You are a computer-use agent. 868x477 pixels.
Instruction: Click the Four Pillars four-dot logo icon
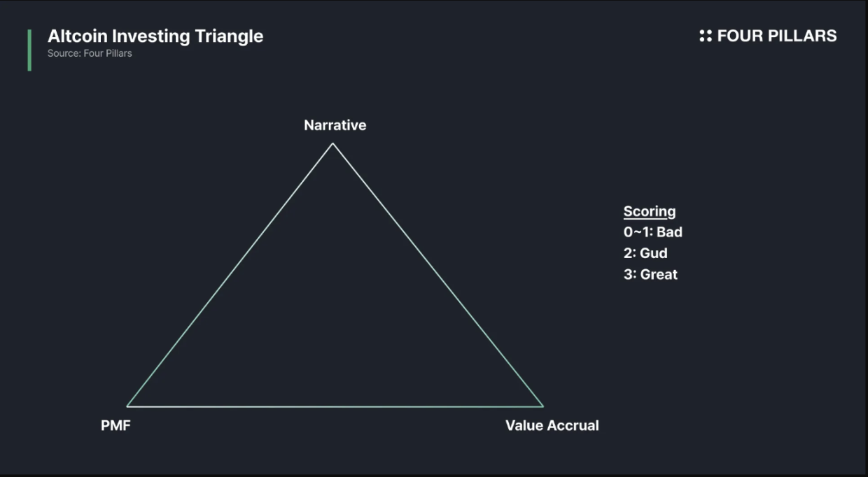pos(706,36)
